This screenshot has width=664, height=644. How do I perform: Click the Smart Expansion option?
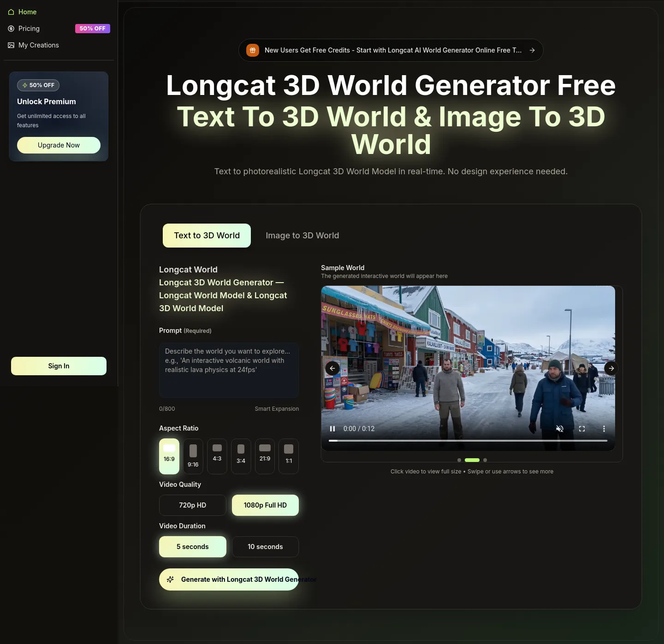pos(277,409)
